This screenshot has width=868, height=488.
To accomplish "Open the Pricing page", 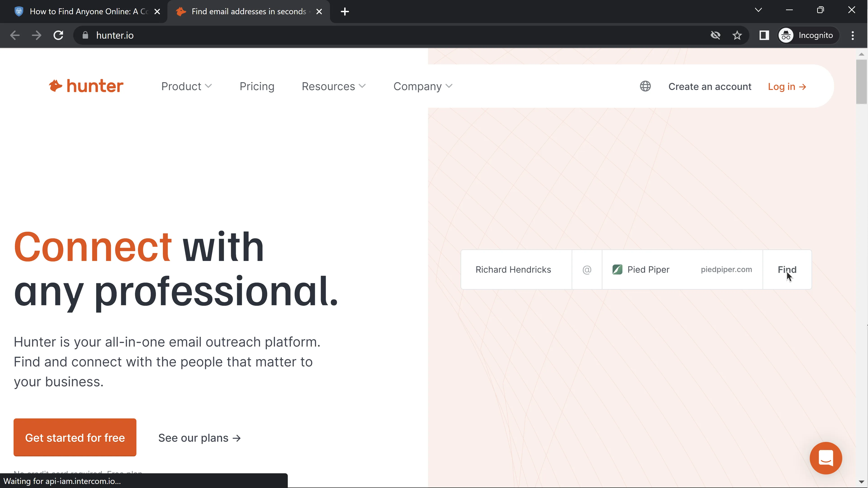I will click(x=257, y=86).
